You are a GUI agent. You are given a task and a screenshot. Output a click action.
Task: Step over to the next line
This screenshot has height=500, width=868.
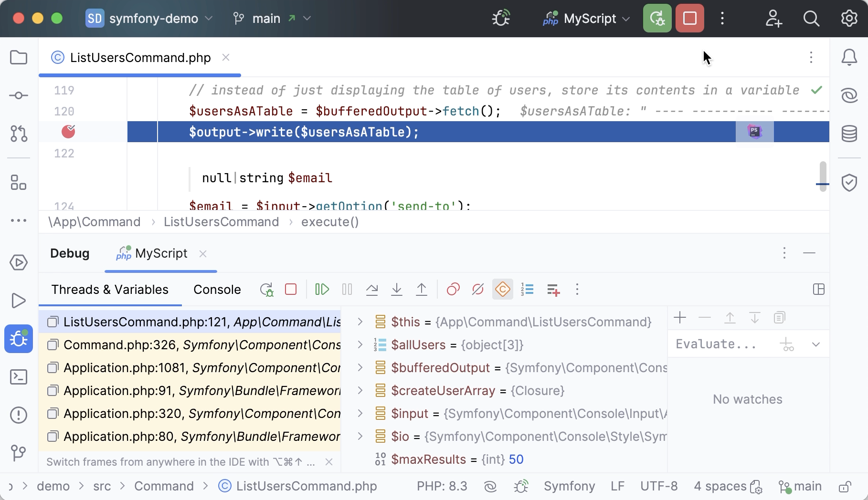[372, 289]
